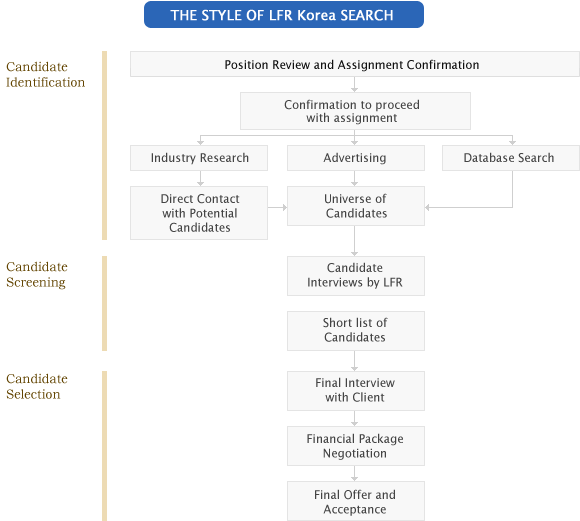Click Candidate Interviews by LFR box
The height and width of the screenshot is (521, 580).
355,276
